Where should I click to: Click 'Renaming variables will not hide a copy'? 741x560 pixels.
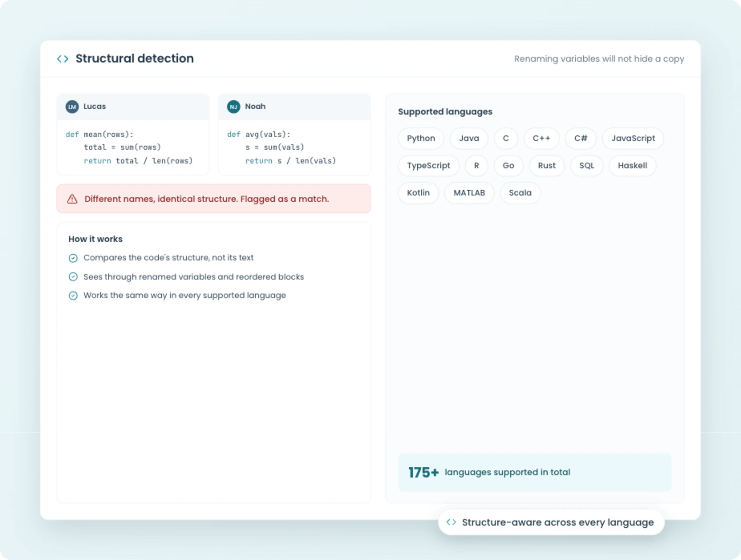[x=599, y=59]
